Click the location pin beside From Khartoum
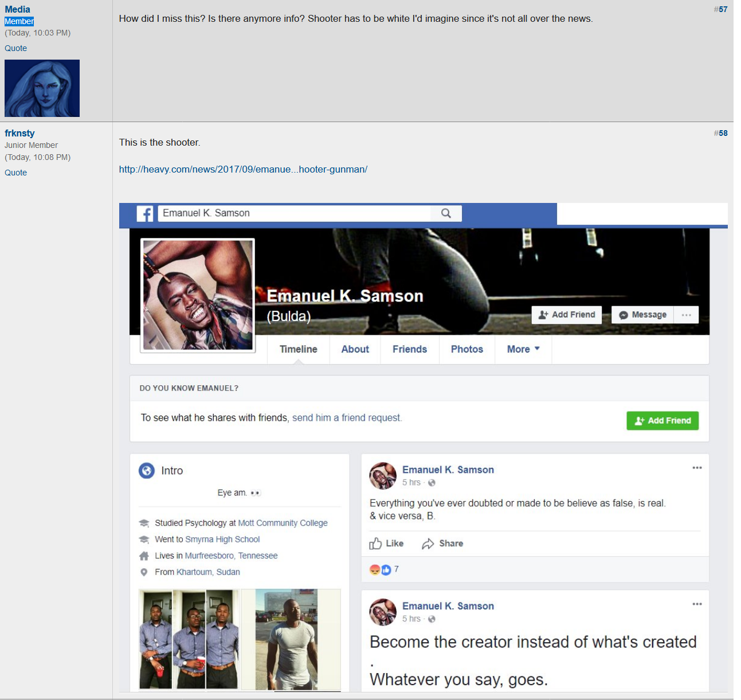The image size is (741, 700). [x=144, y=572]
